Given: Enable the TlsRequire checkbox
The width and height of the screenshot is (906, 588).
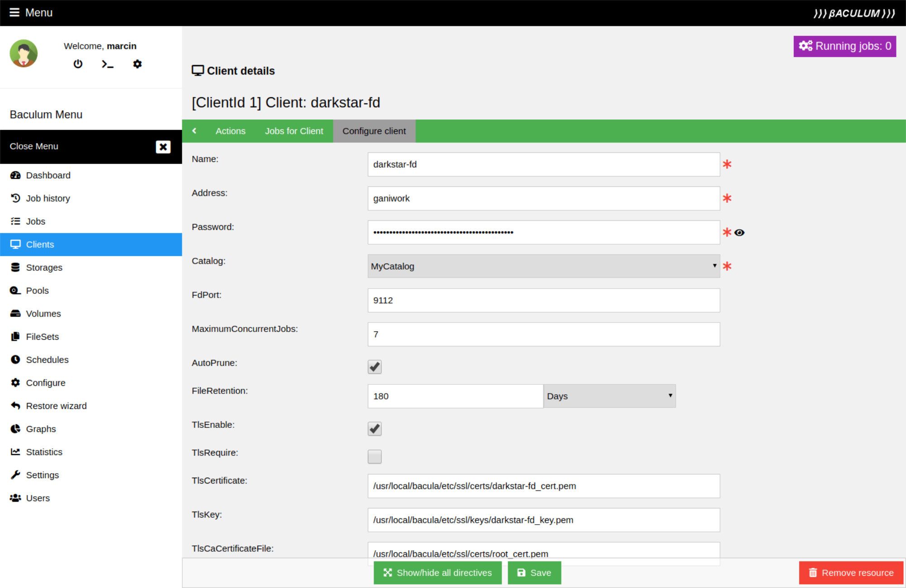Looking at the screenshot, I should coord(375,456).
